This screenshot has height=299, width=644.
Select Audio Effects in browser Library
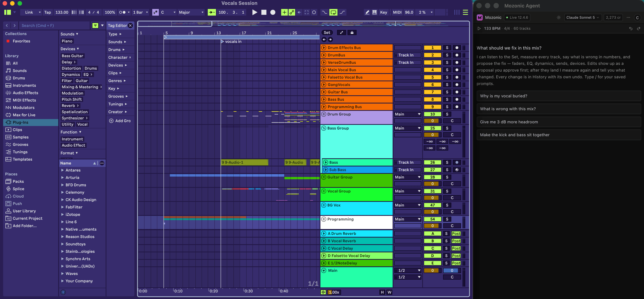tap(26, 93)
